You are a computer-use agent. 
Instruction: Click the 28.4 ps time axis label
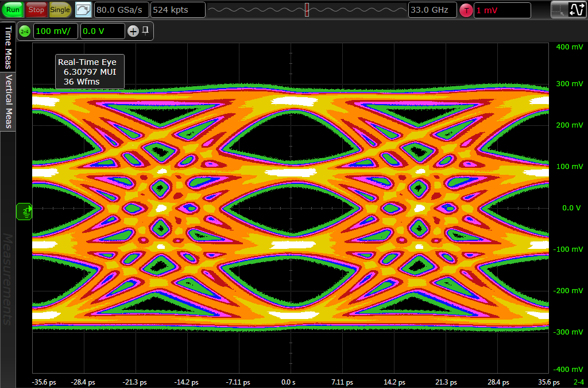tap(498, 382)
